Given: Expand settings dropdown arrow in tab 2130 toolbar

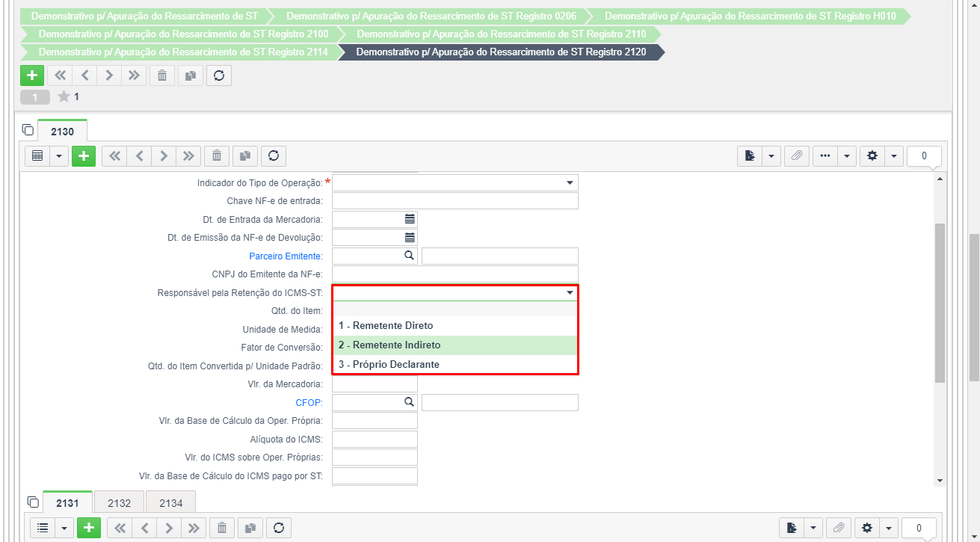Looking at the screenshot, I should pyautogui.click(x=893, y=155).
